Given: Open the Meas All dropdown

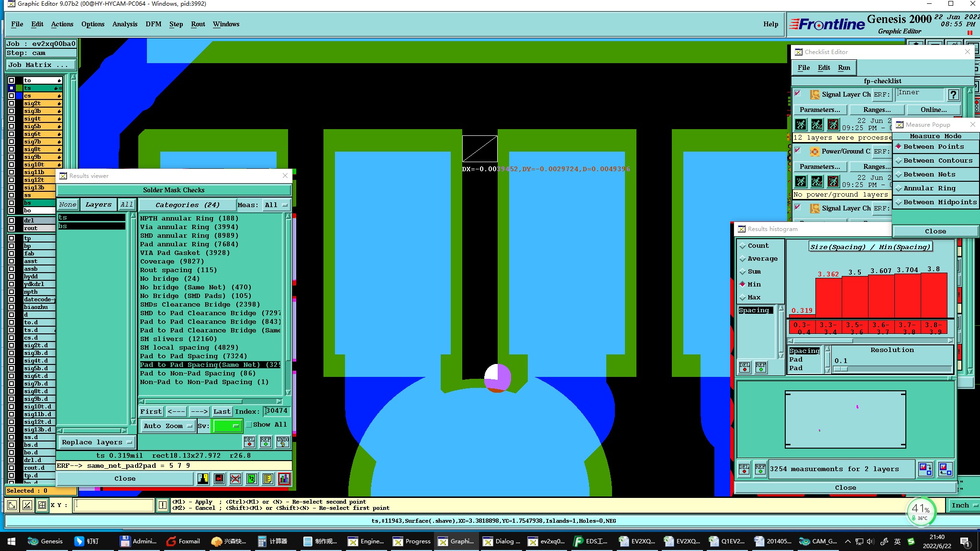Looking at the screenshot, I should pos(277,205).
